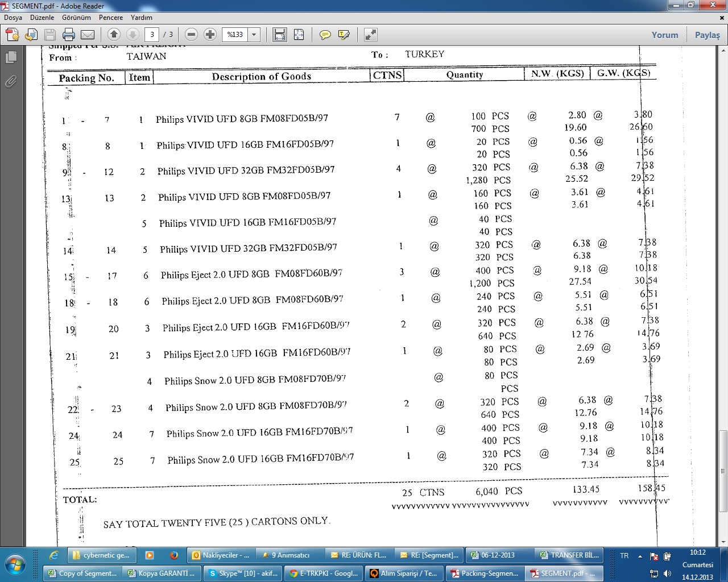The height and width of the screenshot is (582, 728).
Task: Open Firefox from the taskbar
Action: coord(174,555)
